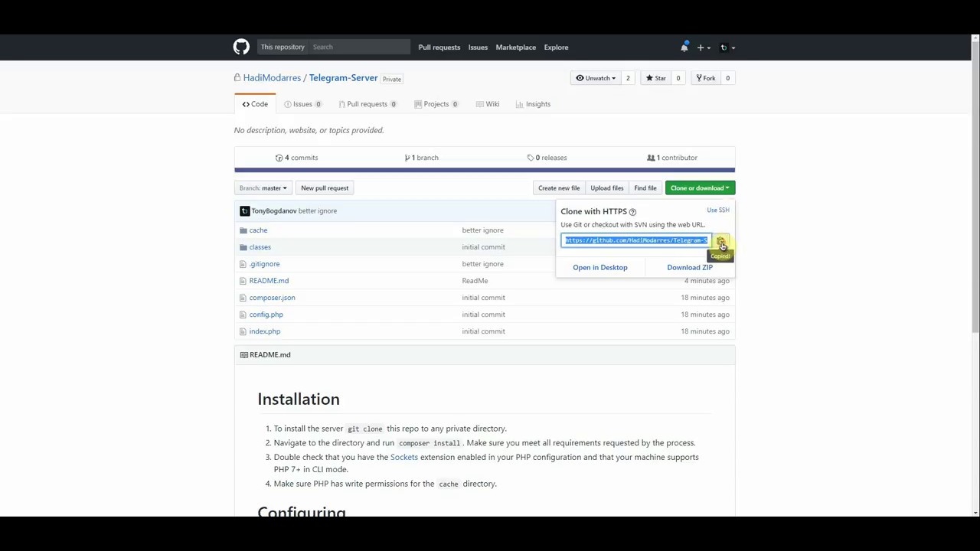
Task: Open the classes folder
Action: click(x=260, y=247)
